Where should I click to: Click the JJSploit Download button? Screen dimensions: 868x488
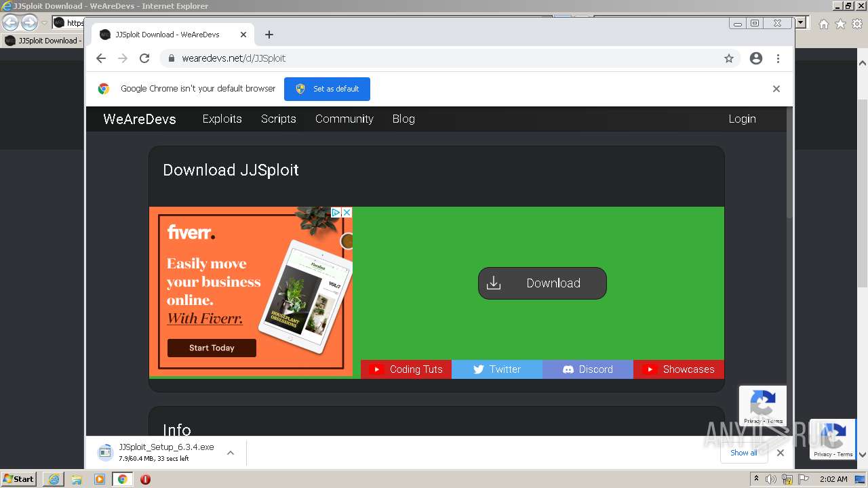(542, 283)
